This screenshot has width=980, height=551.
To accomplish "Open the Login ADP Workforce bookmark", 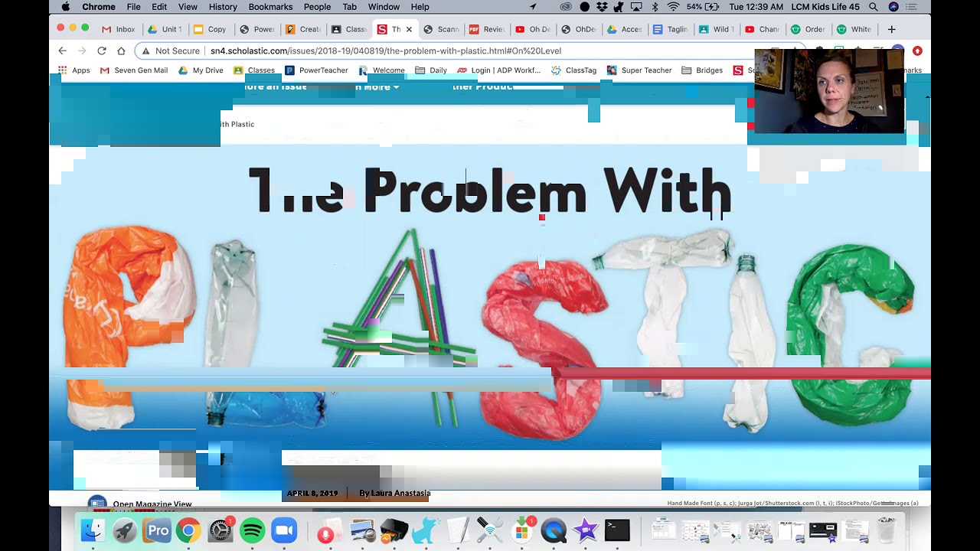I will click(x=498, y=70).
